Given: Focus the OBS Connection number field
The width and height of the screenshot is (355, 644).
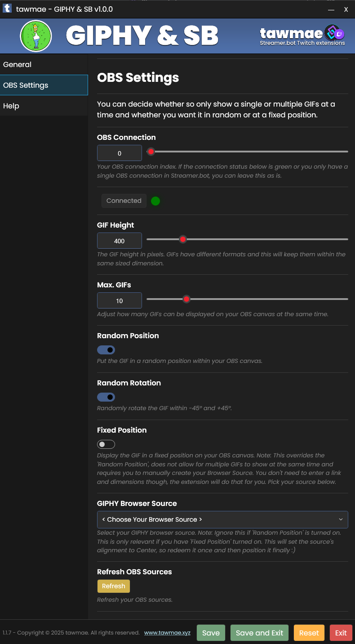Looking at the screenshot, I should coord(120,153).
